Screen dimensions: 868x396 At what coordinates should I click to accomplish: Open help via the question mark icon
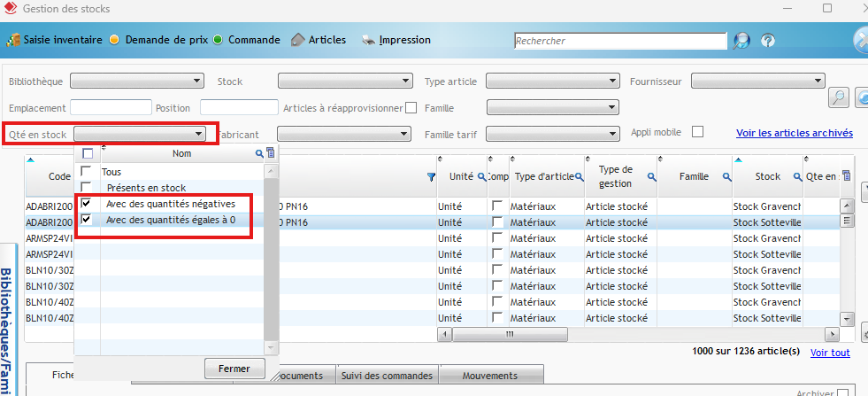click(768, 41)
